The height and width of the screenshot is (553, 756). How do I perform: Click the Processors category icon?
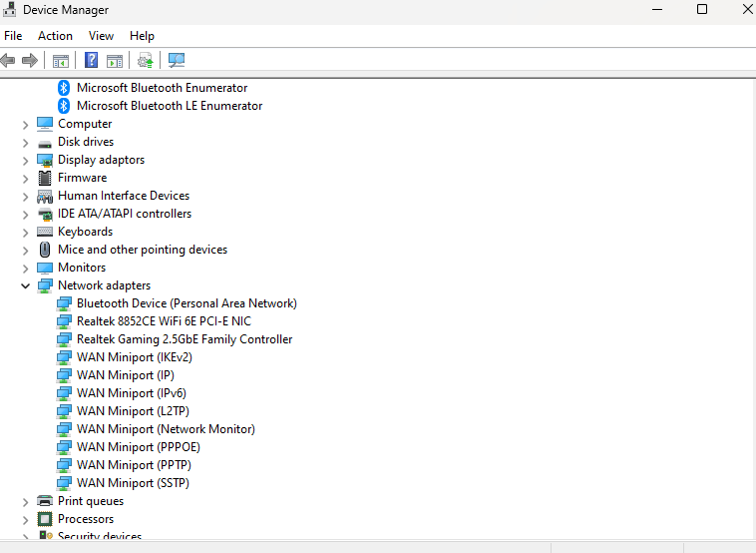click(x=45, y=519)
